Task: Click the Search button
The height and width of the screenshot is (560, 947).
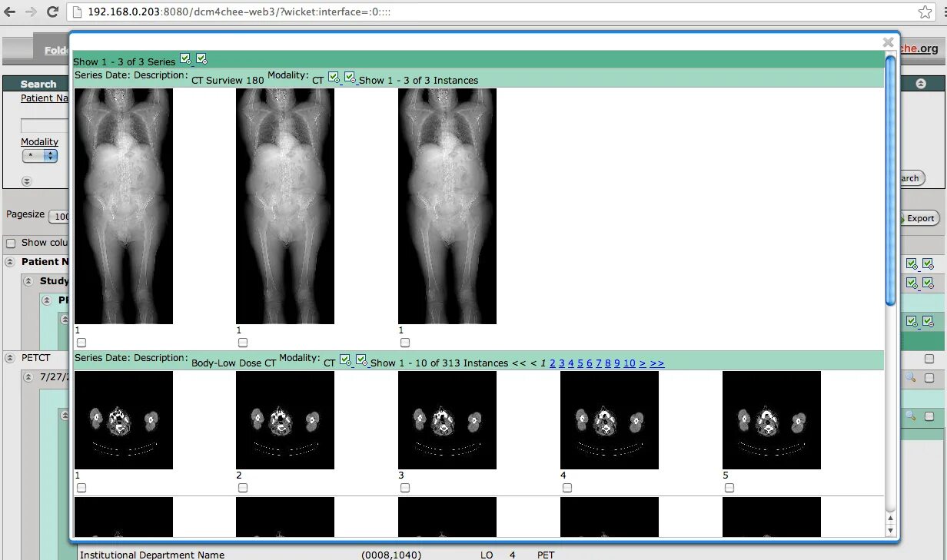Action: click(x=912, y=178)
